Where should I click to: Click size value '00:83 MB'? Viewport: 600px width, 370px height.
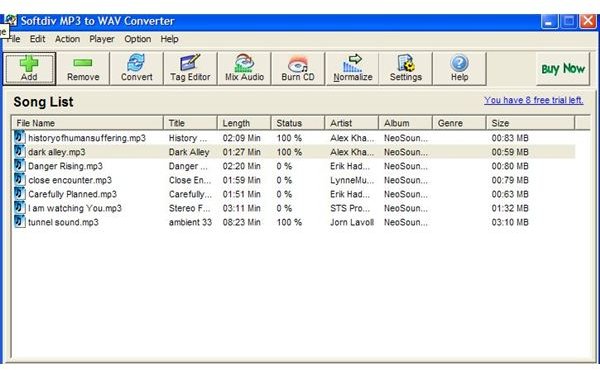click(510, 138)
